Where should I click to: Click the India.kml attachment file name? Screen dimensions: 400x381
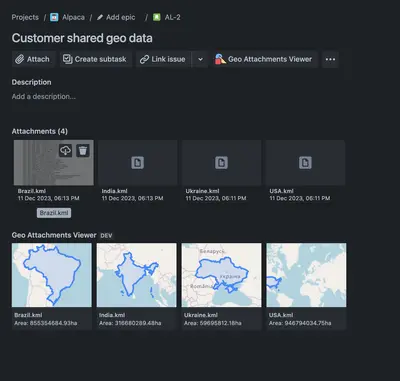(x=114, y=191)
